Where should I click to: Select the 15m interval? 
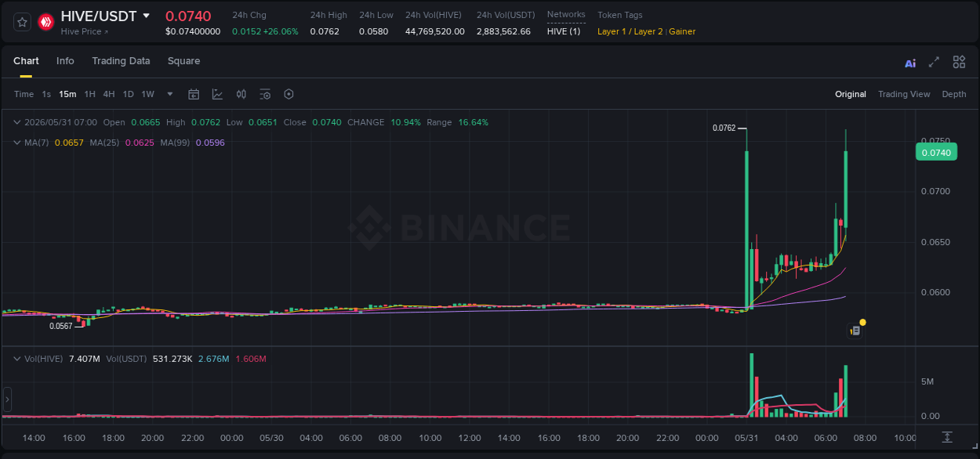67,94
